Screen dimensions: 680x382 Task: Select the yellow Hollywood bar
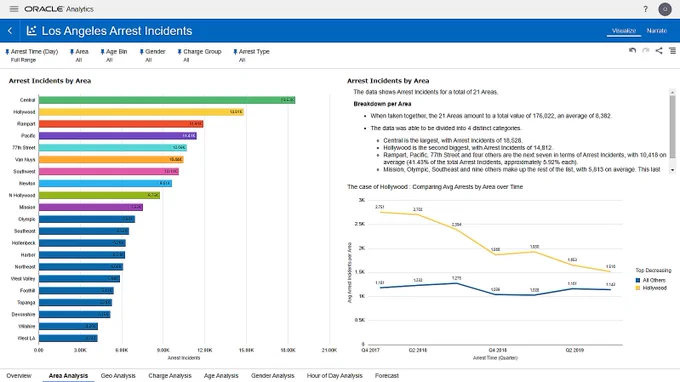141,112
